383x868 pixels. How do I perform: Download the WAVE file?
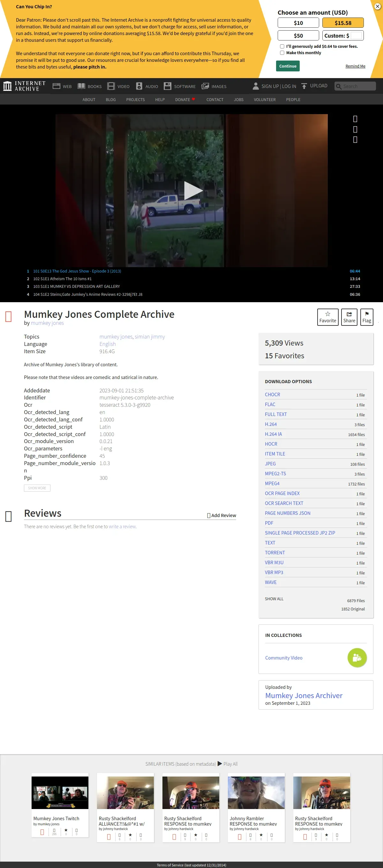point(271,582)
